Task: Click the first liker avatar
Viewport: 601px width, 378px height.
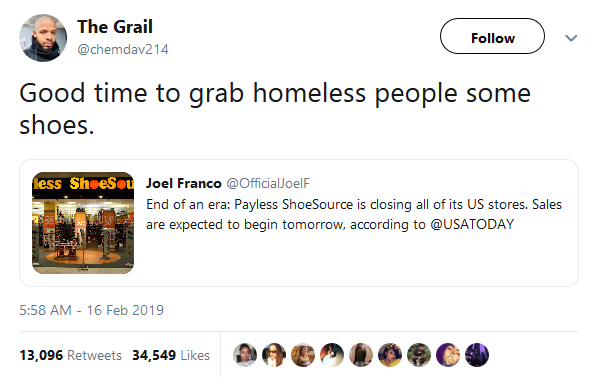Action: pyautogui.click(x=245, y=355)
